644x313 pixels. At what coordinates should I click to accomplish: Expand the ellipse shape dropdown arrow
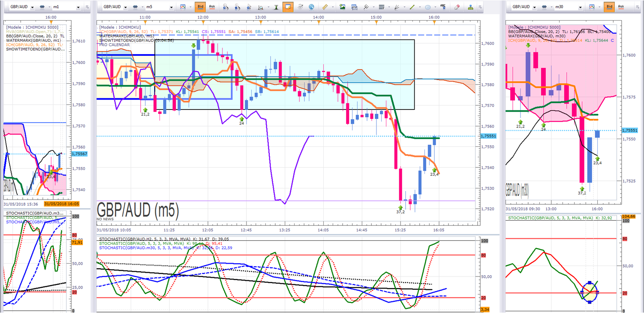[434, 7]
